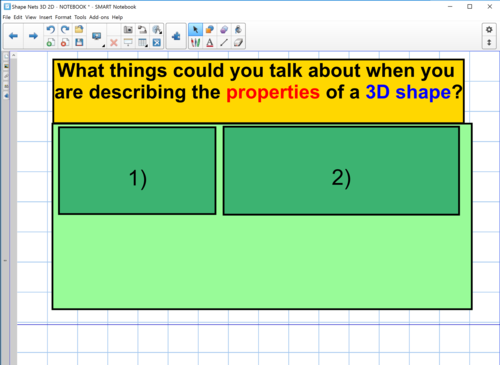
Task: Open the File menu
Action: coord(7,17)
